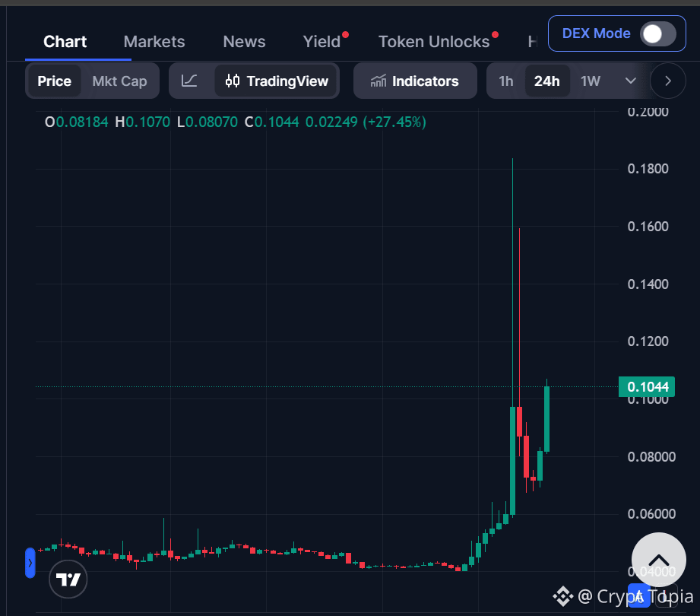Click the high price value 0.1070
This screenshot has width=700, height=616.
(147, 122)
